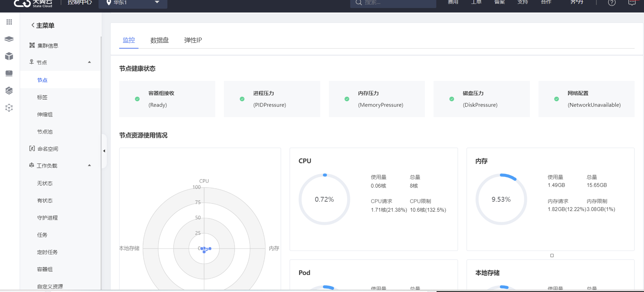Click the 0.06核 CPU usage value
The width and height of the screenshot is (644, 292).
tap(378, 186)
